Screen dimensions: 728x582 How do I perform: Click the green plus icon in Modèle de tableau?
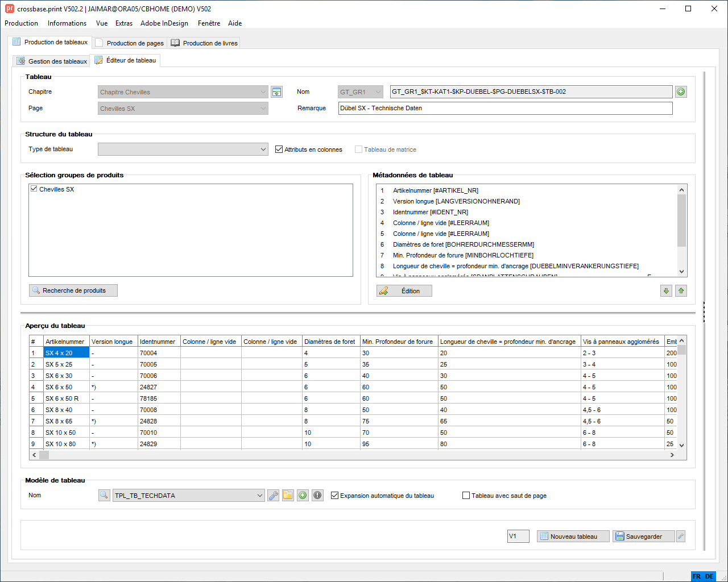[x=303, y=496]
